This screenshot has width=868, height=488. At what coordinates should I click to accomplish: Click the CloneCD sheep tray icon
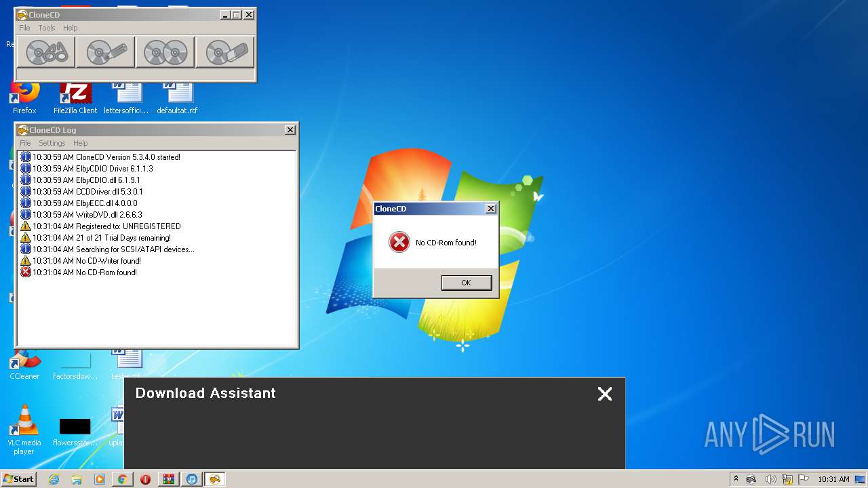751,479
